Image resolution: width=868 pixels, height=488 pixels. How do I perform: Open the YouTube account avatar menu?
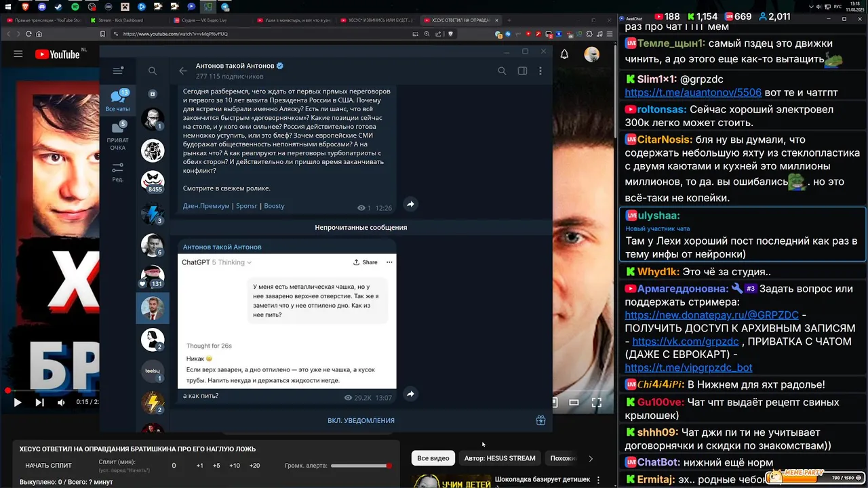[592, 54]
